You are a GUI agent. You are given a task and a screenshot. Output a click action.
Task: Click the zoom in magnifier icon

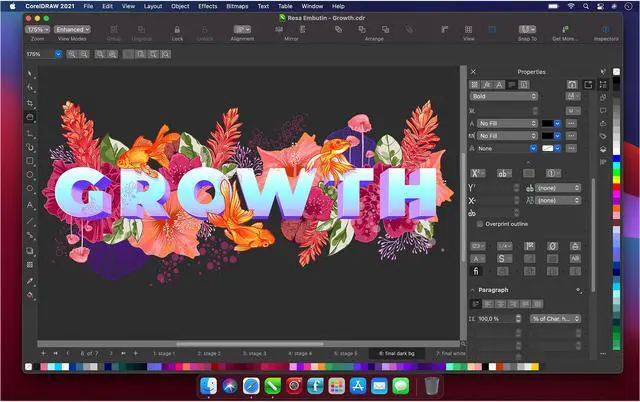click(72, 54)
